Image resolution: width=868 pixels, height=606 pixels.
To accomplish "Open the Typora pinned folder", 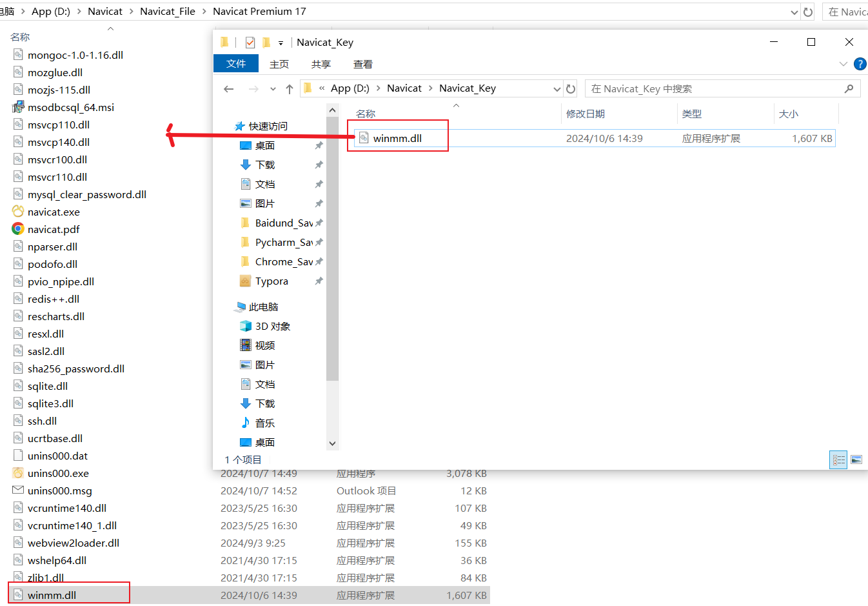I will click(x=271, y=281).
